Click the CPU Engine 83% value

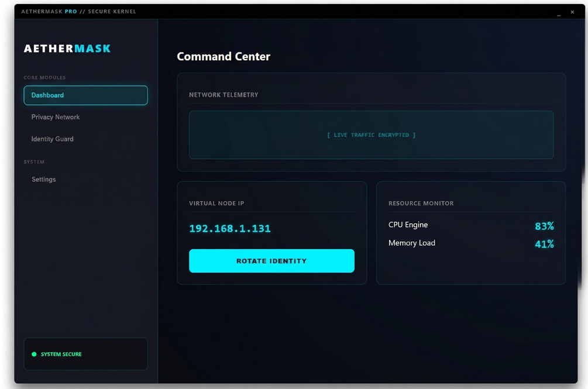coord(544,226)
